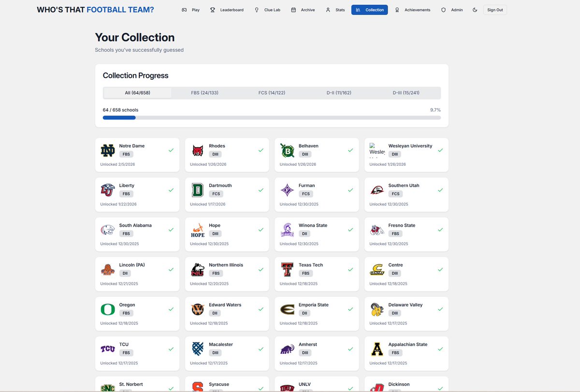Click the Notre Dame green checkmark
580x392 pixels.
click(171, 150)
